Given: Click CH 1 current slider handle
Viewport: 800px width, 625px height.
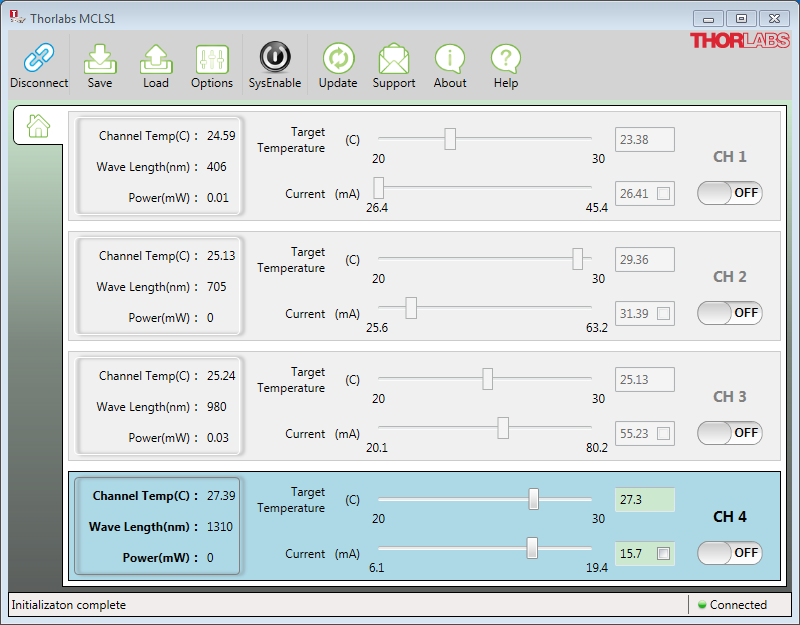Looking at the screenshot, I should (x=379, y=188).
